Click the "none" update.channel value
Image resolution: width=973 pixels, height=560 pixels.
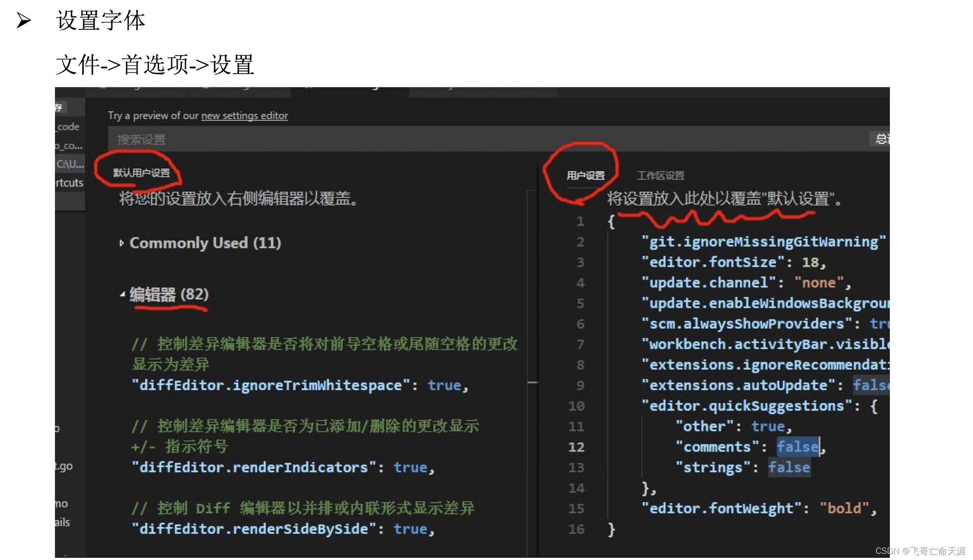819,283
